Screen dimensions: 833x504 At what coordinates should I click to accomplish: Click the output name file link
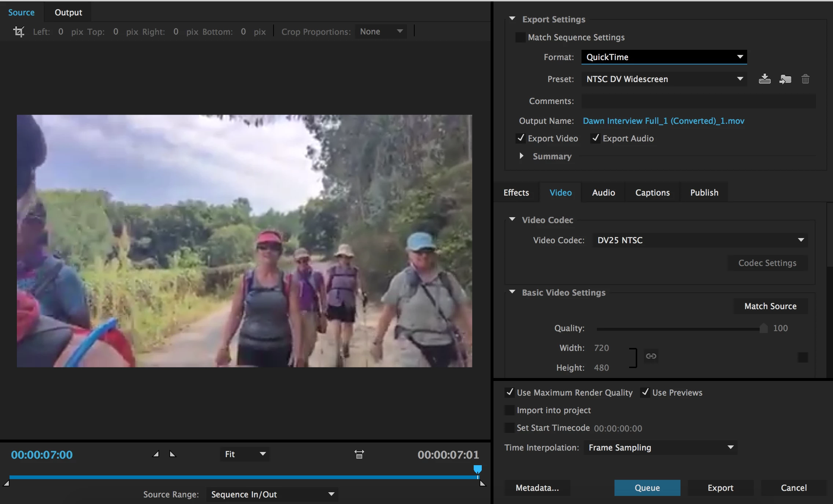click(663, 121)
